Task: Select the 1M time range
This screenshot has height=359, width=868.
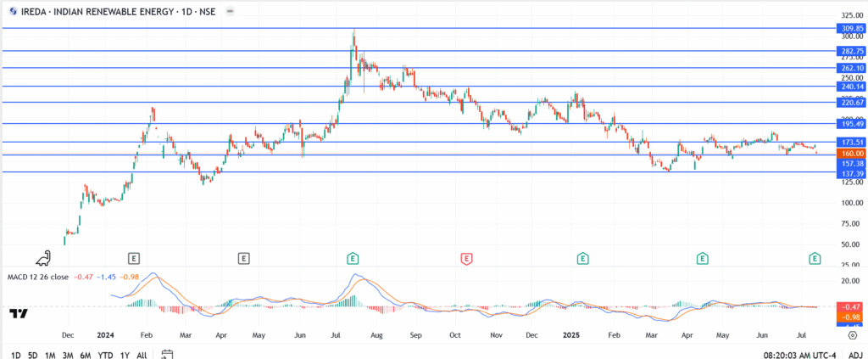Action: point(50,355)
